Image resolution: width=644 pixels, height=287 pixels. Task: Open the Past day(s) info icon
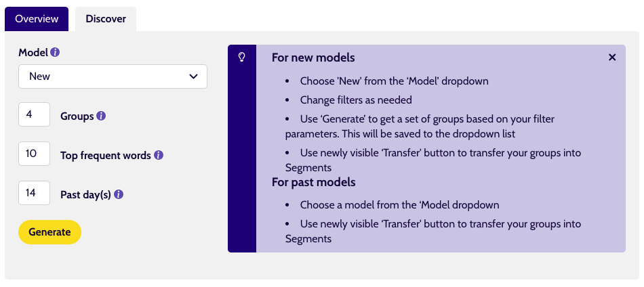(119, 194)
